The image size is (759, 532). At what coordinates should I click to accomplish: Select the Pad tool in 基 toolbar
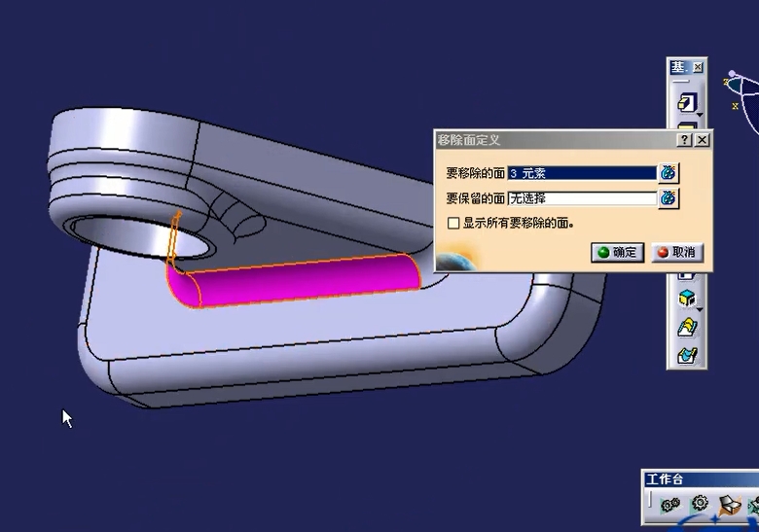[x=686, y=102]
